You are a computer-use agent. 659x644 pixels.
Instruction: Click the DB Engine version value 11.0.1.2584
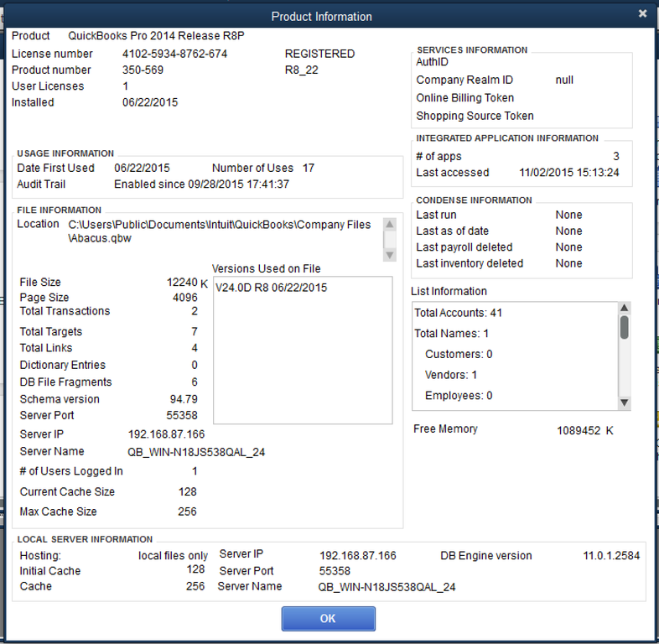pos(611,555)
